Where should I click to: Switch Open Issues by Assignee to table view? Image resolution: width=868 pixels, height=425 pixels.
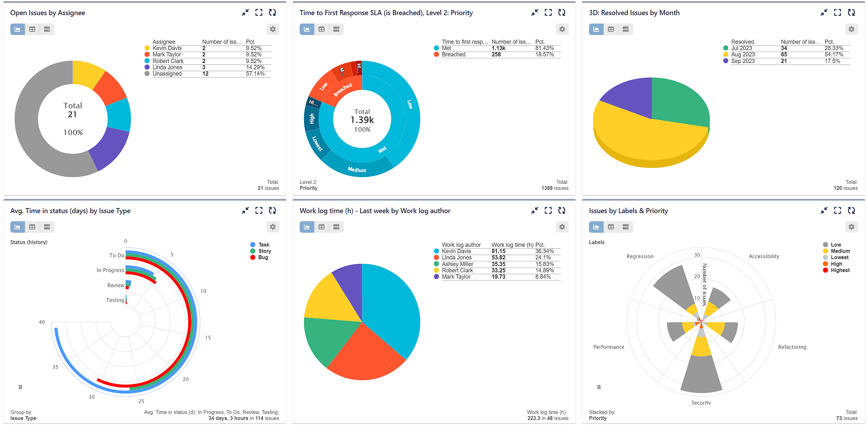(x=32, y=29)
